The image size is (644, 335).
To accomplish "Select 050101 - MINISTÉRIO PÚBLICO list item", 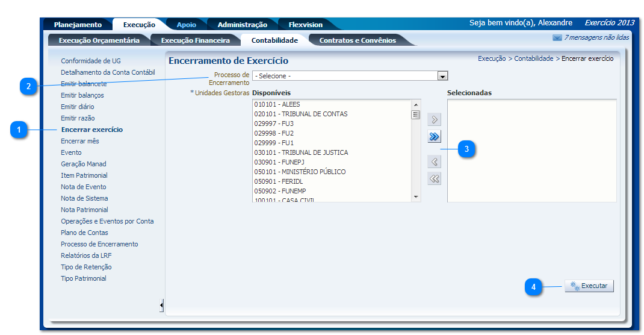I will 300,172.
